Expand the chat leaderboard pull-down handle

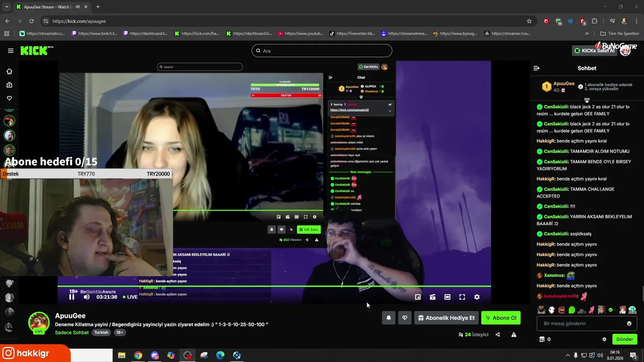point(587,101)
